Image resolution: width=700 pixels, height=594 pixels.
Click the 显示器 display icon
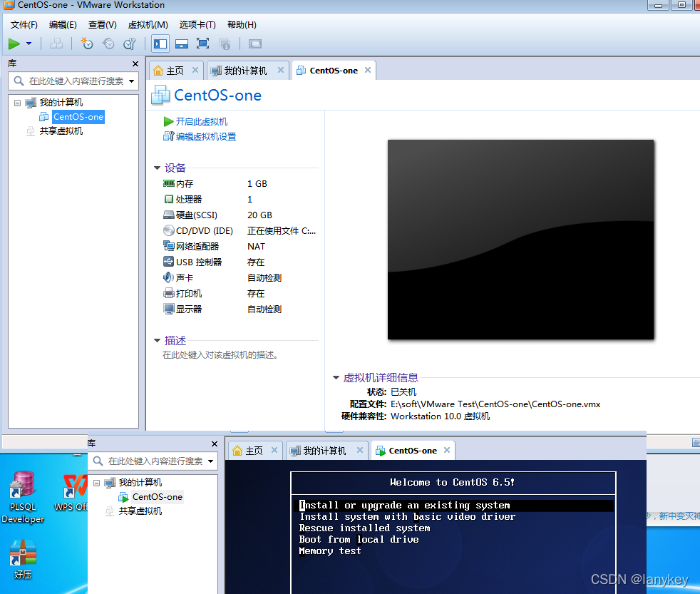point(169,309)
